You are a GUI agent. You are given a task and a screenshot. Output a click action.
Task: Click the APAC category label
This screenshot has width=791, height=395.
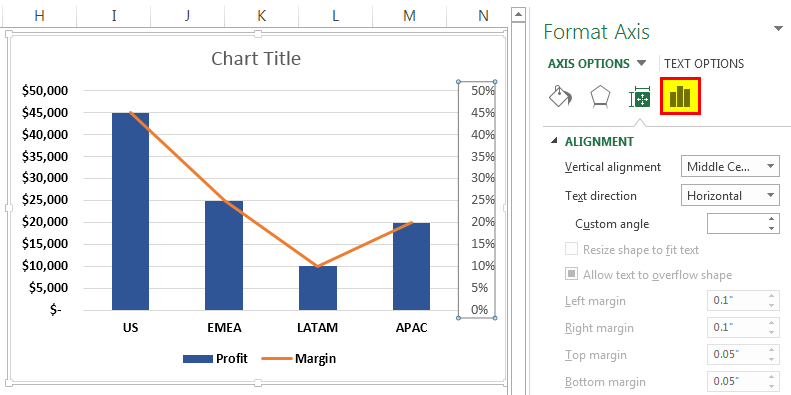[x=412, y=328]
